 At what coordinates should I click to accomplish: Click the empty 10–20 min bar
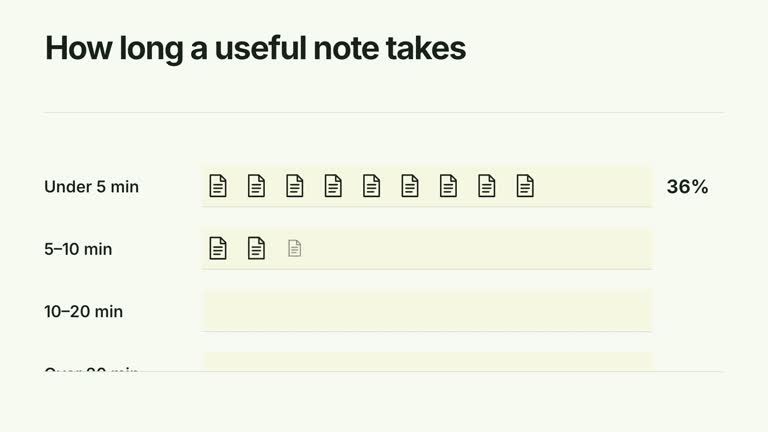[427, 311]
